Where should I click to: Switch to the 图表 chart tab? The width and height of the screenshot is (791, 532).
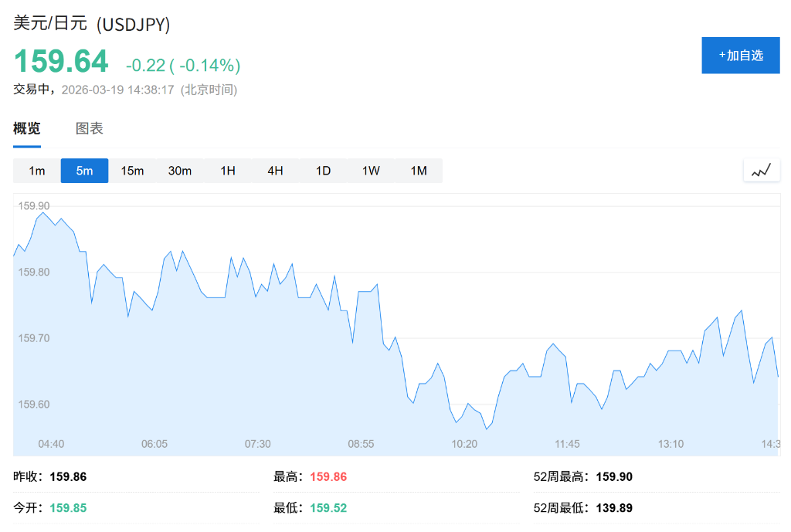click(x=90, y=128)
